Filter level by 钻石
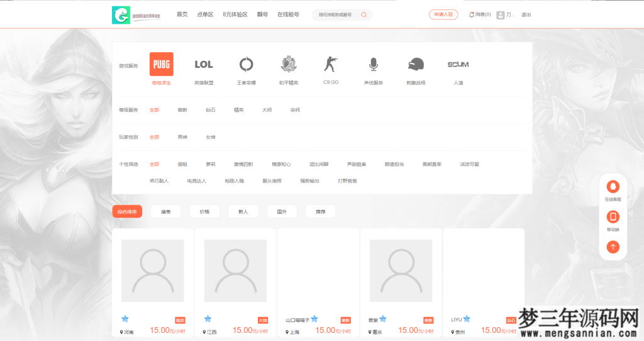 click(x=211, y=110)
